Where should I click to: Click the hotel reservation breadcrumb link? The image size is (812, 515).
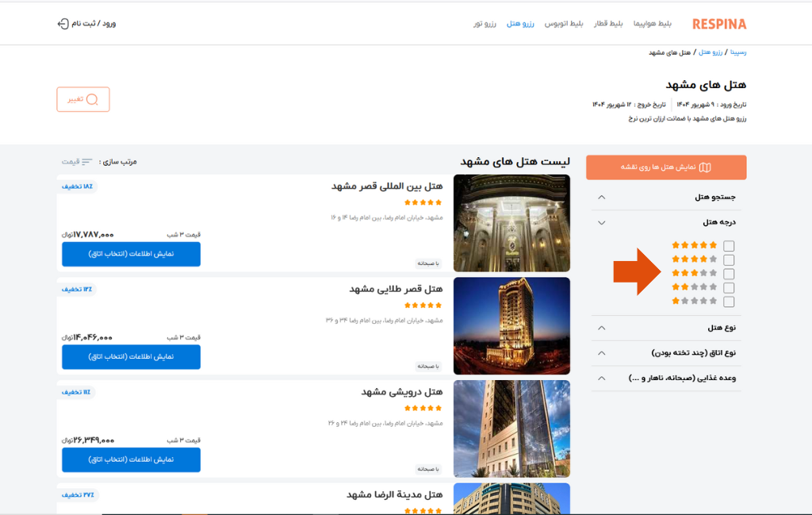click(710, 52)
